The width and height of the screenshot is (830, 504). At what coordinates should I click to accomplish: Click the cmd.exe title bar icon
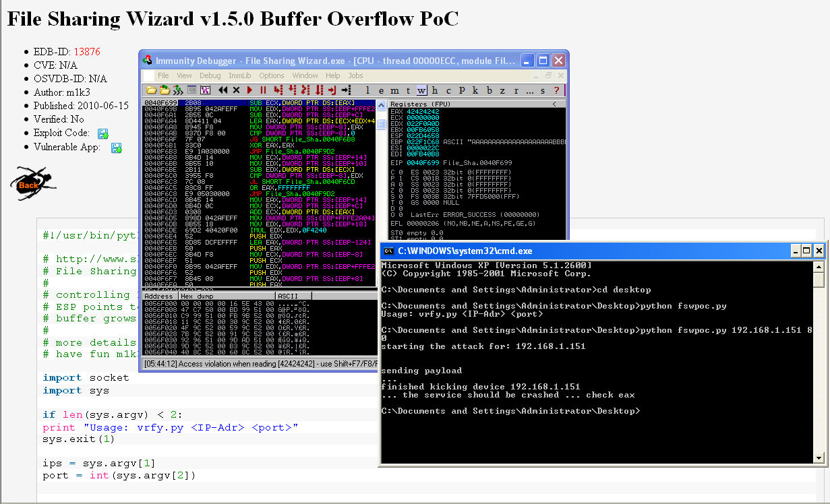coord(388,251)
